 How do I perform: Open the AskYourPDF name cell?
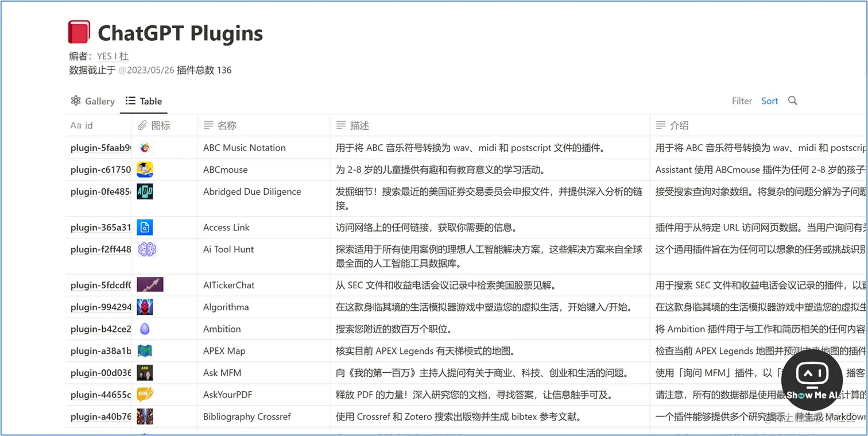click(x=263, y=394)
